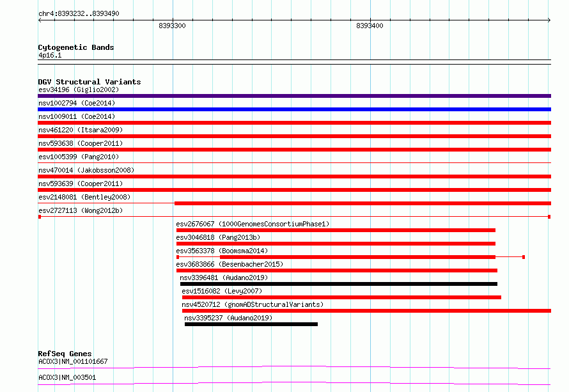Open variant nsv593639 (Cooper2011) label

pyautogui.click(x=81, y=184)
